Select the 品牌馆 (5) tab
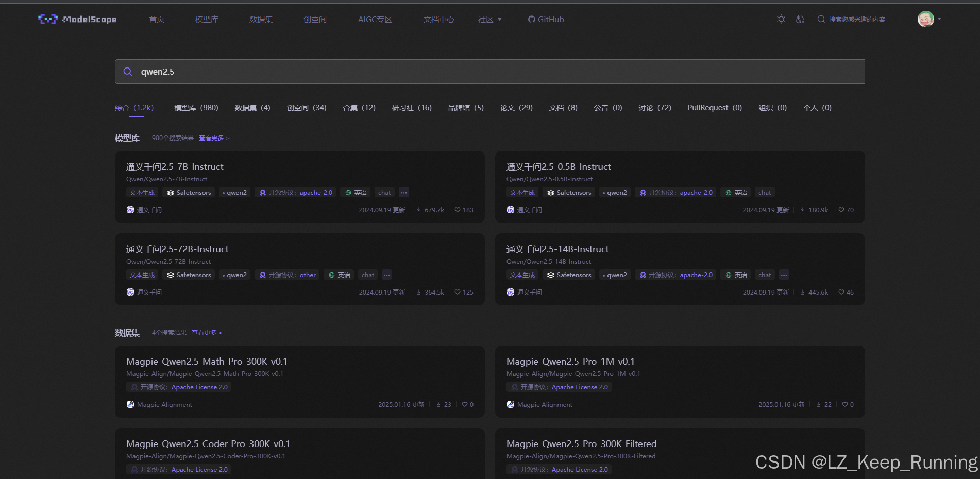The height and width of the screenshot is (479, 980). coord(466,108)
